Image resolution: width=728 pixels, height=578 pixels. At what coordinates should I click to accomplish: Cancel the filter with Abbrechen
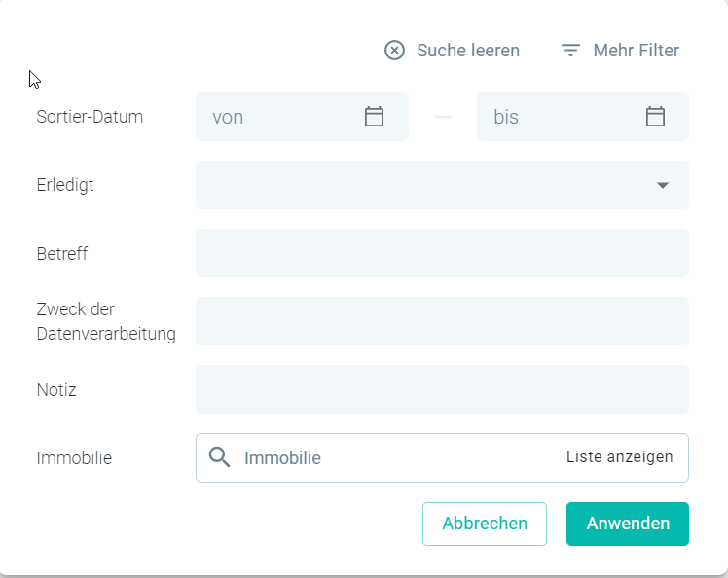pyautogui.click(x=485, y=524)
